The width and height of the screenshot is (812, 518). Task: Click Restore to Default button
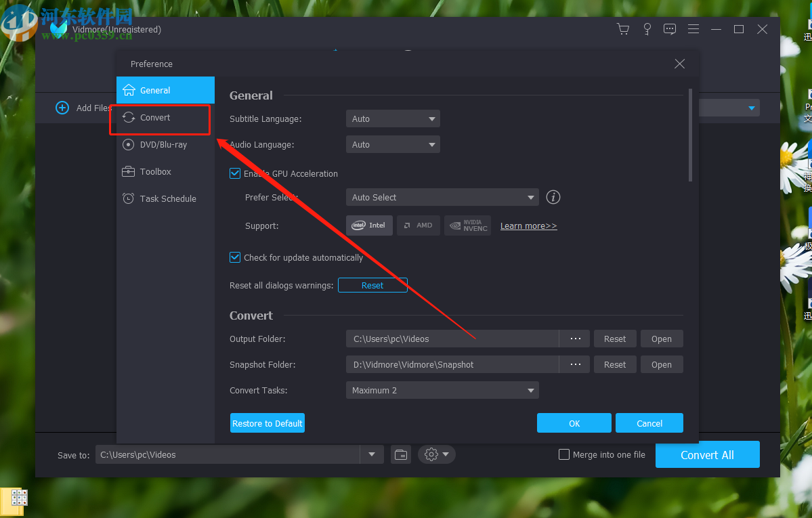pos(268,423)
